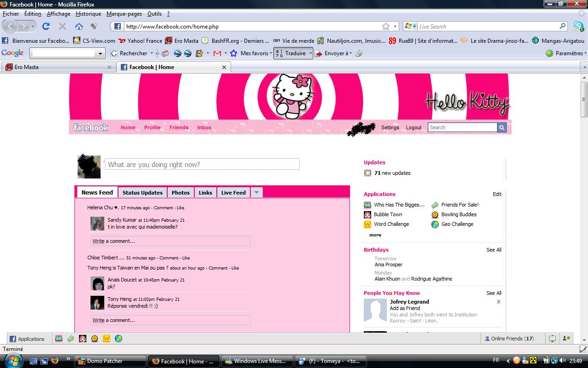Viewport: 588px width, 368px height.
Task: Click the Logout link
Action: 413,127
